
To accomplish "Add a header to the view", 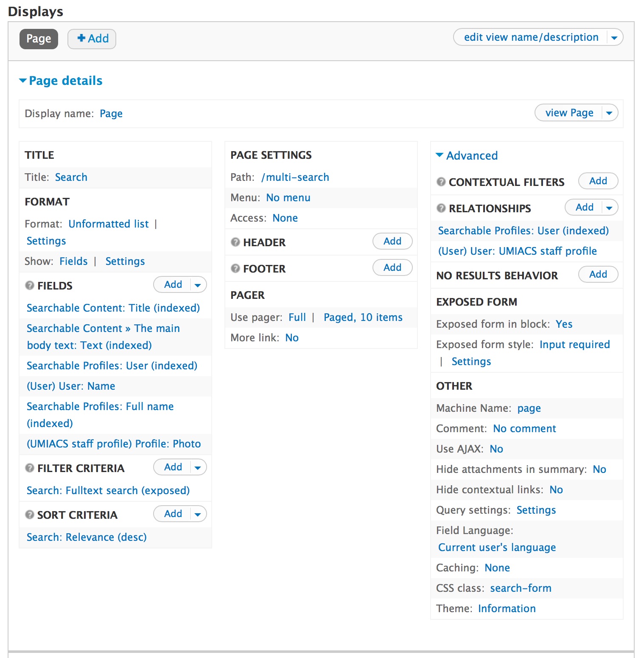I will 392,241.
